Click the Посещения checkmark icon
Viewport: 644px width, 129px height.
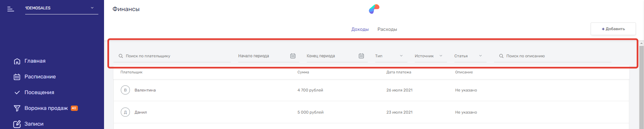(x=17, y=92)
